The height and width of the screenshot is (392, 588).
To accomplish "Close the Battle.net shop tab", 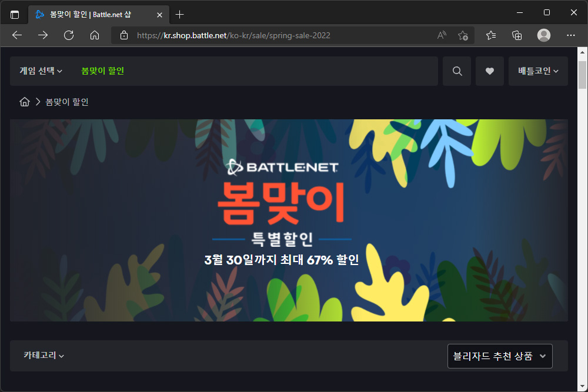I will click(x=159, y=15).
